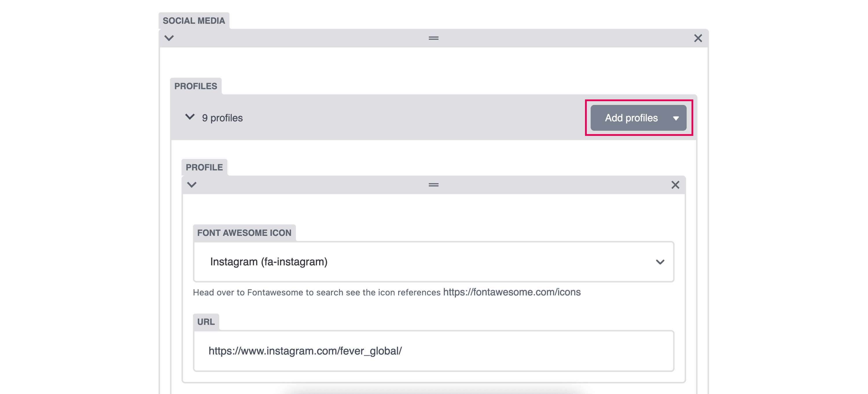868x394 pixels.
Task: Click the Font Awesome select chevron arrow
Action: (660, 262)
